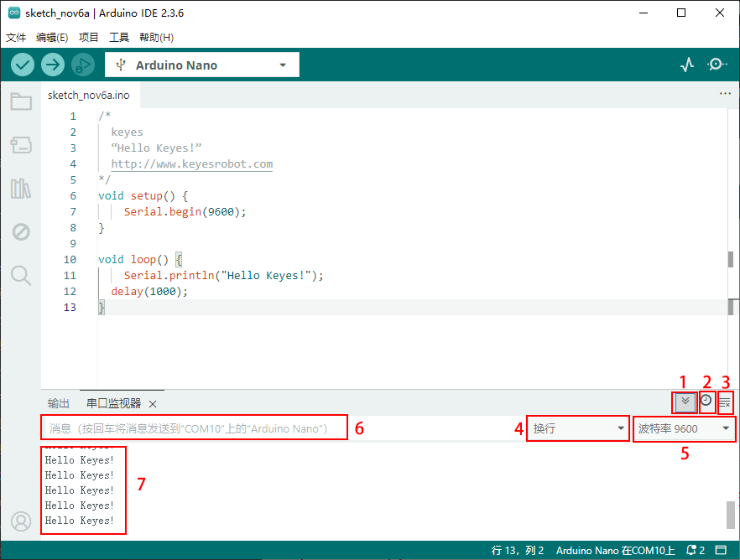Click line number 7 in the gutter
Screen dimensions: 740x560
pos(73,211)
